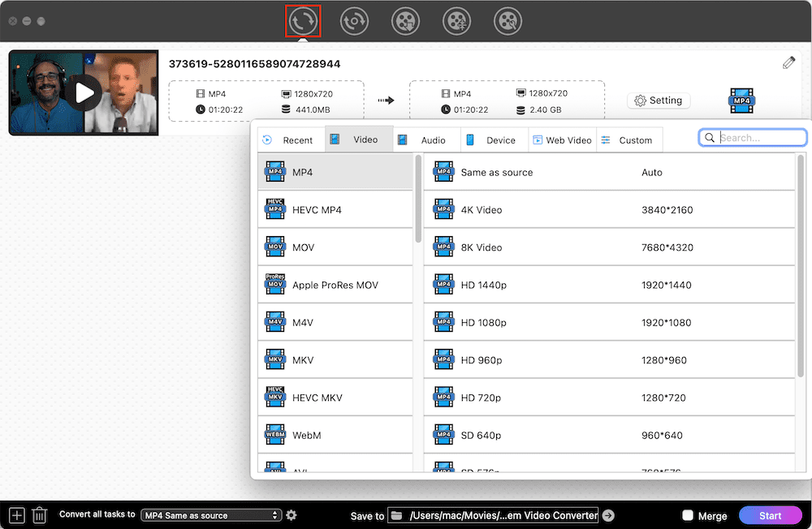Viewport: 812px width, 529px height.
Task: Click the Custom tab sliders icon
Action: pos(606,140)
